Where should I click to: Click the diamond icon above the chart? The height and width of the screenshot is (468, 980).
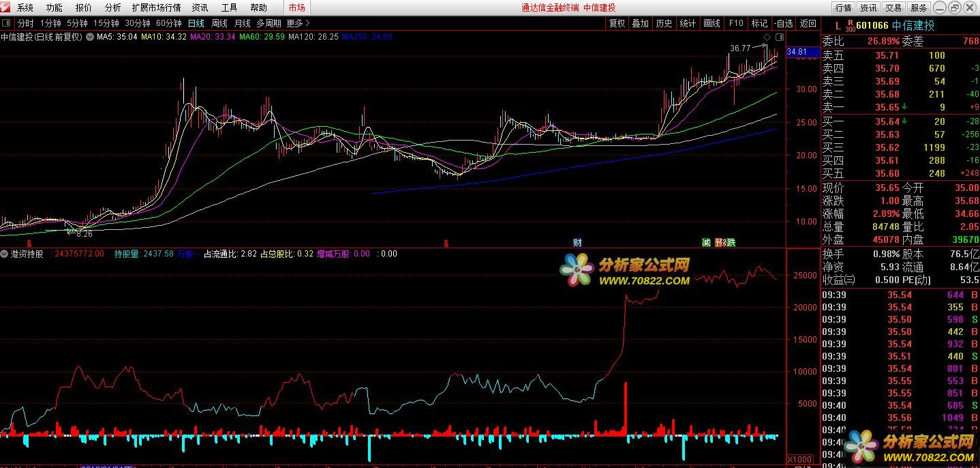click(x=767, y=37)
